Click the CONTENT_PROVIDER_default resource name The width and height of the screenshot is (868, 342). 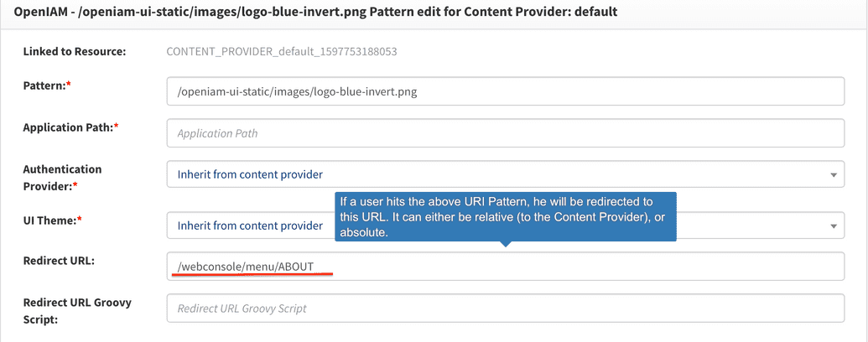click(x=282, y=51)
